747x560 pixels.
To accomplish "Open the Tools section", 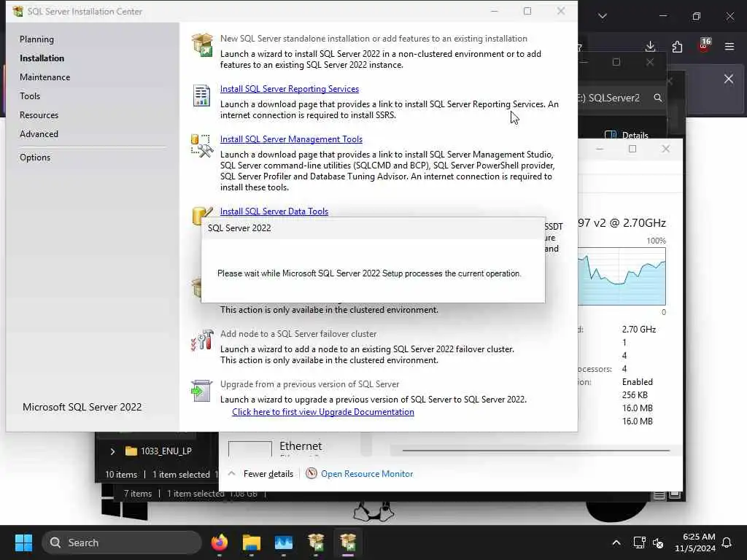I will pos(30,96).
